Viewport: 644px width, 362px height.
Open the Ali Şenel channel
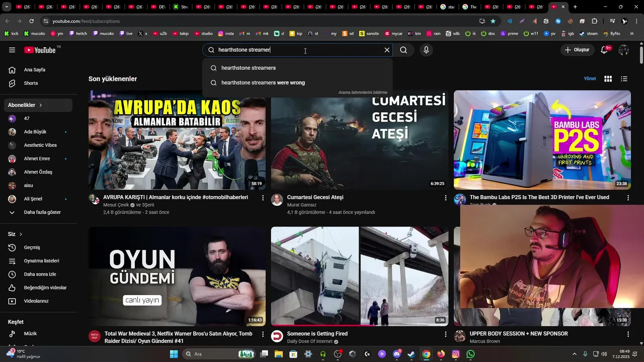39,199
